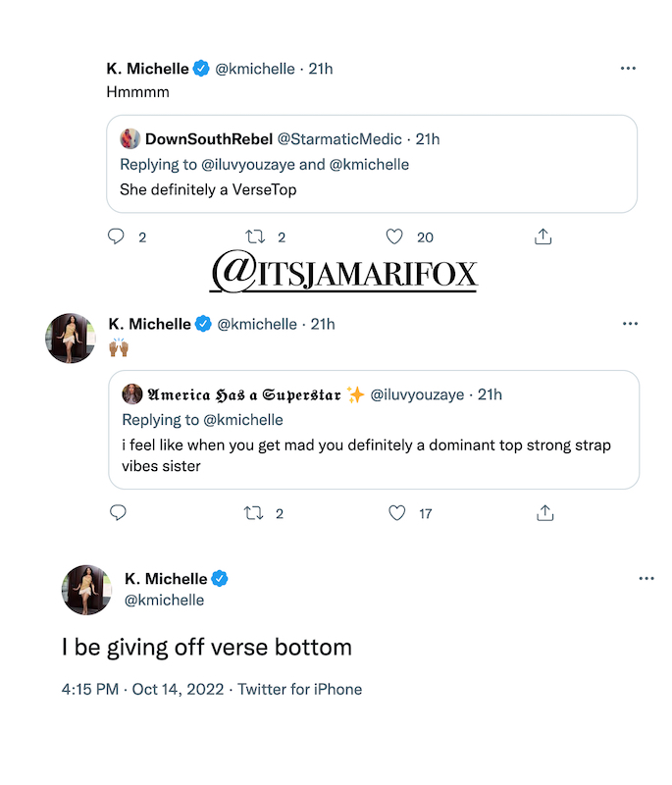Click @kmichelle handle under bottom tweet name
672x785 pixels.
pyautogui.click(x=165, y=600)
